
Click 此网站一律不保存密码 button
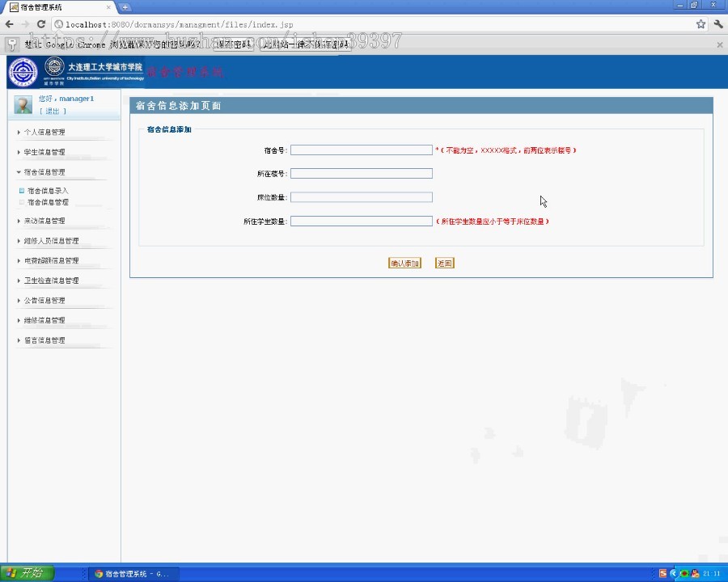click(x=306, y=44)
